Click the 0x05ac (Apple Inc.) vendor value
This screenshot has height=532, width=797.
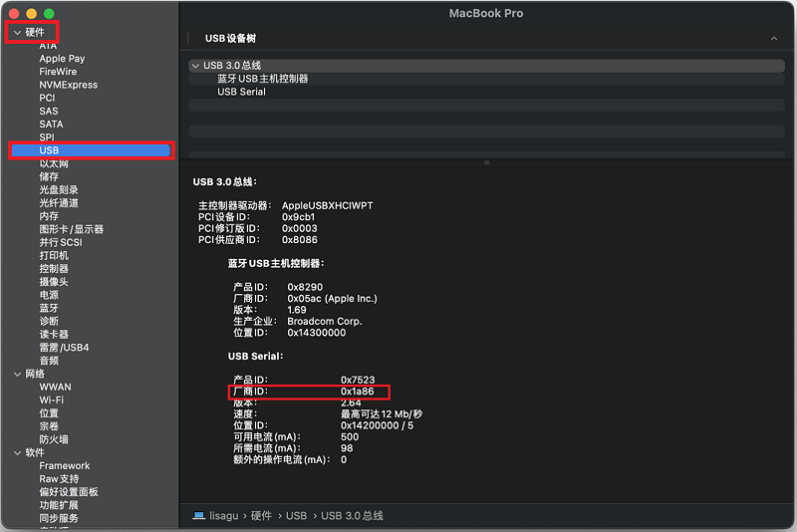click(333, 299)
